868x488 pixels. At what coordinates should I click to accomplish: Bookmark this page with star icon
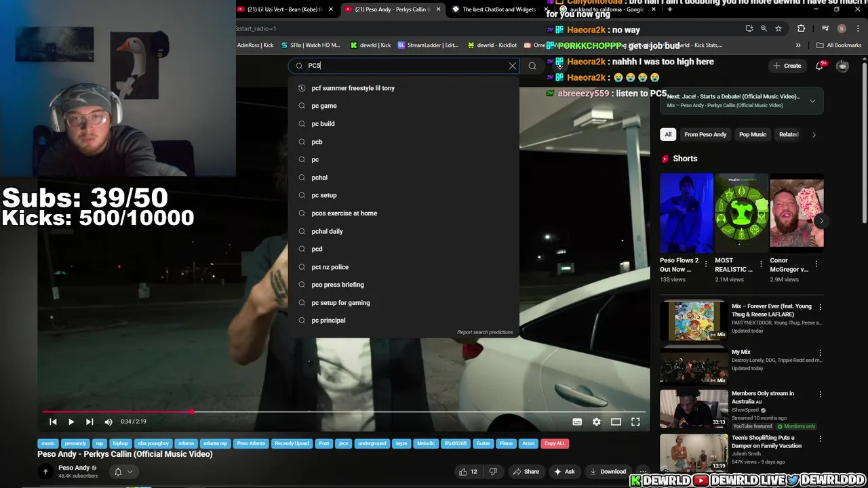[x=778, y=28]
